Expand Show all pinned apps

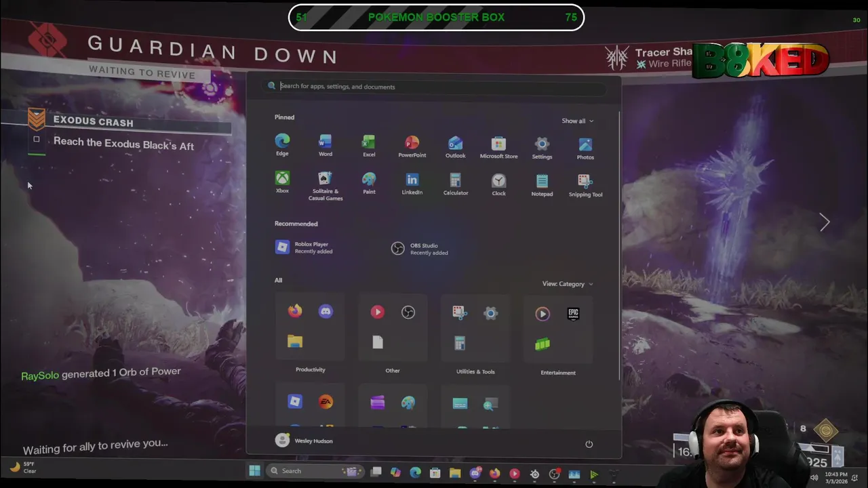click(578, 121)
